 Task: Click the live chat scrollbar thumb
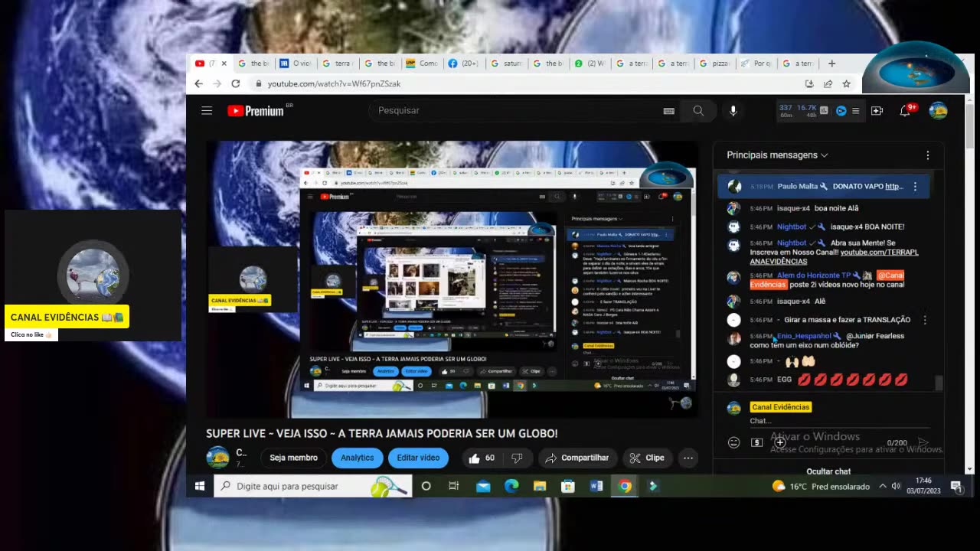(939, 383)
